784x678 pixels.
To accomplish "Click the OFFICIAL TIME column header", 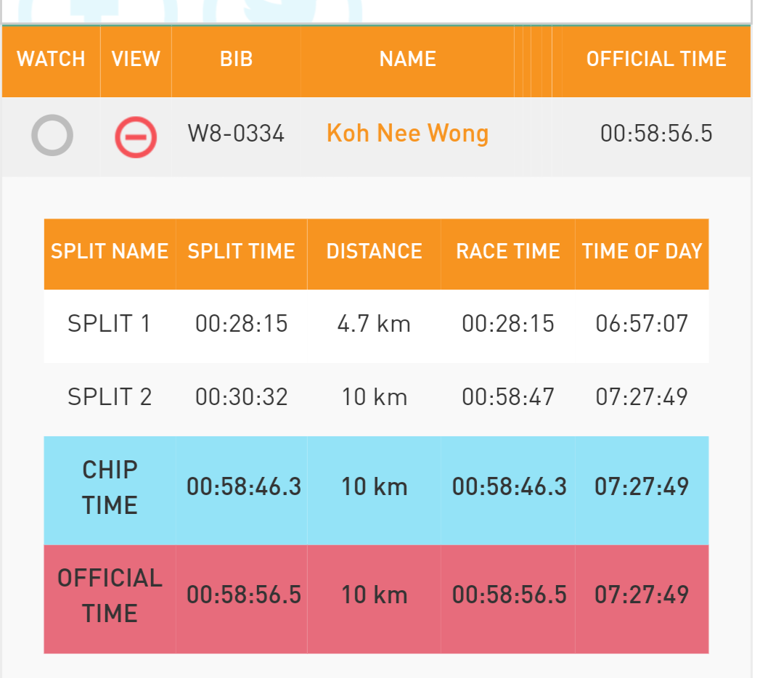I will (656, 59).
